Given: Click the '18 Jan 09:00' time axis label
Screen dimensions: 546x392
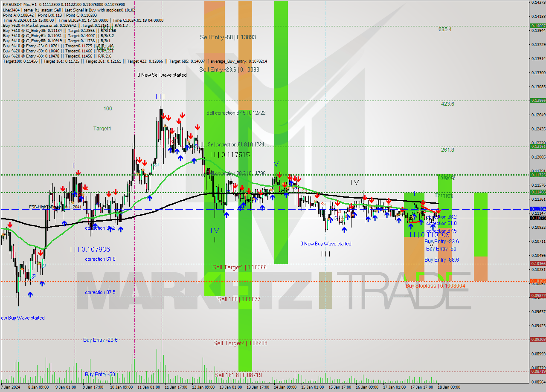Looking at the screenshot, I should (x=449, y=387).
